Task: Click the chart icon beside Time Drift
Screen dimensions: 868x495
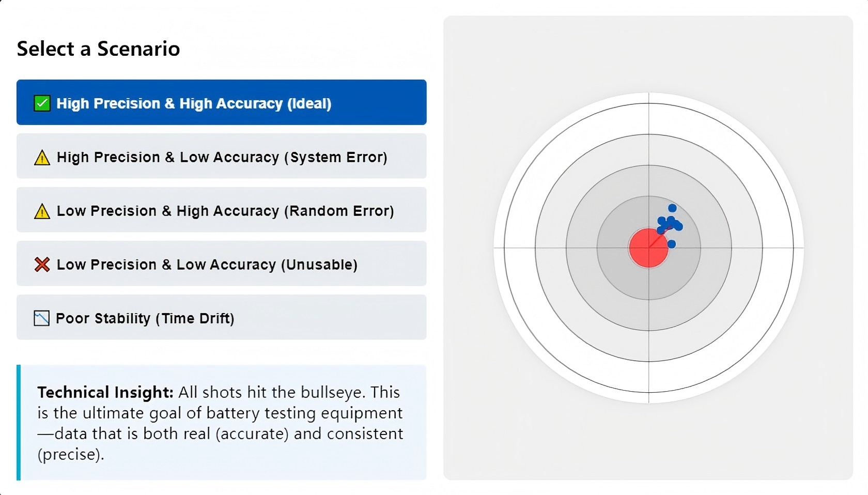Action: [41, 318]
